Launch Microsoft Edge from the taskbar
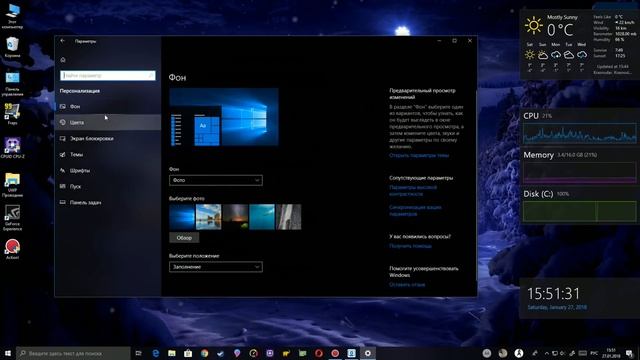Screen dimensions: 640x360 point(156,353)
